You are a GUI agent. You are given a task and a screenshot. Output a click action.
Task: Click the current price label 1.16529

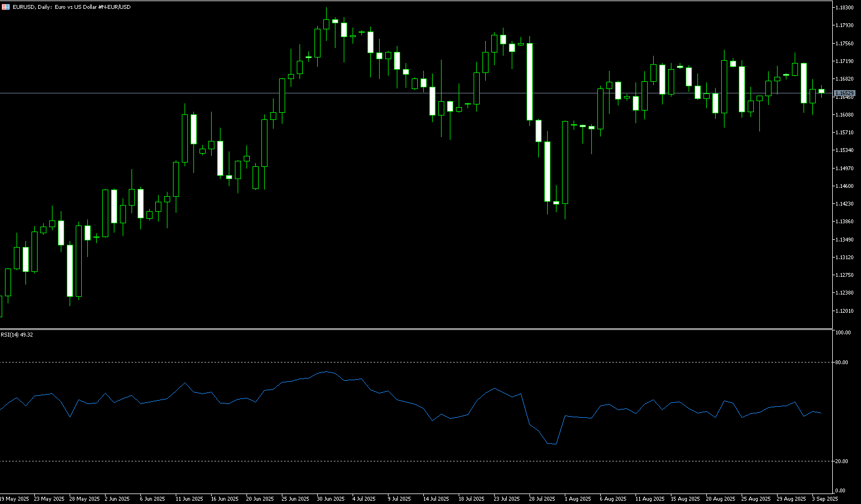pyautogui.click(x=844, y=93)
